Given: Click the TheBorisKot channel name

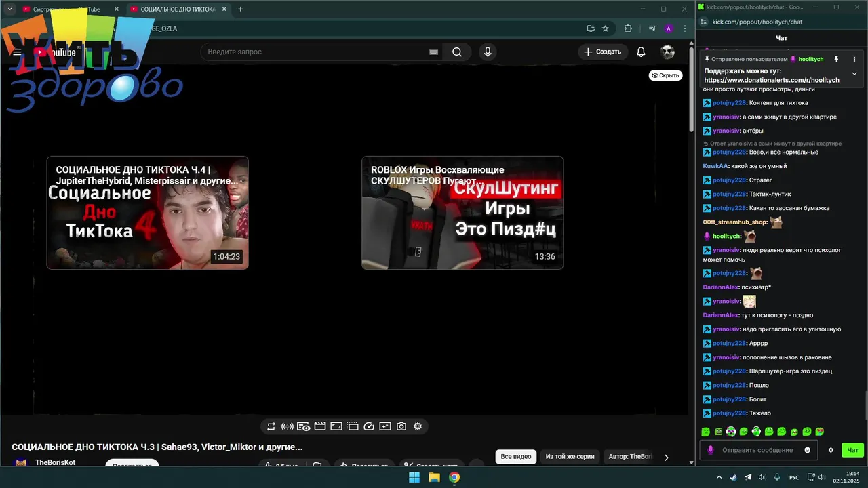Looking at the screenshot, I should 55,462.
